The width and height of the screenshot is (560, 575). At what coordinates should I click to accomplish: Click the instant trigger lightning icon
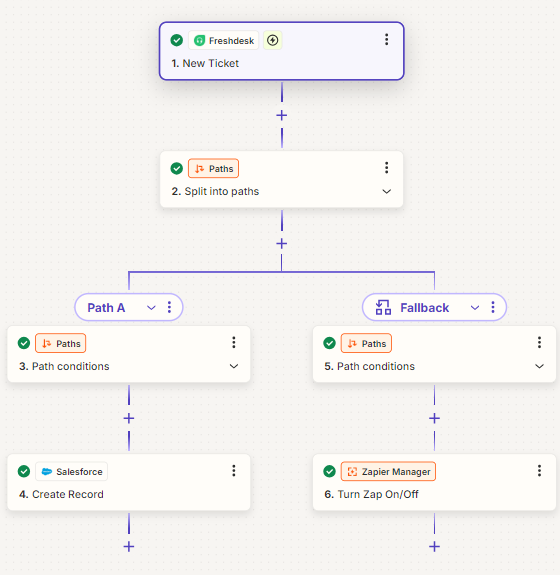click(x=272, y=40)
